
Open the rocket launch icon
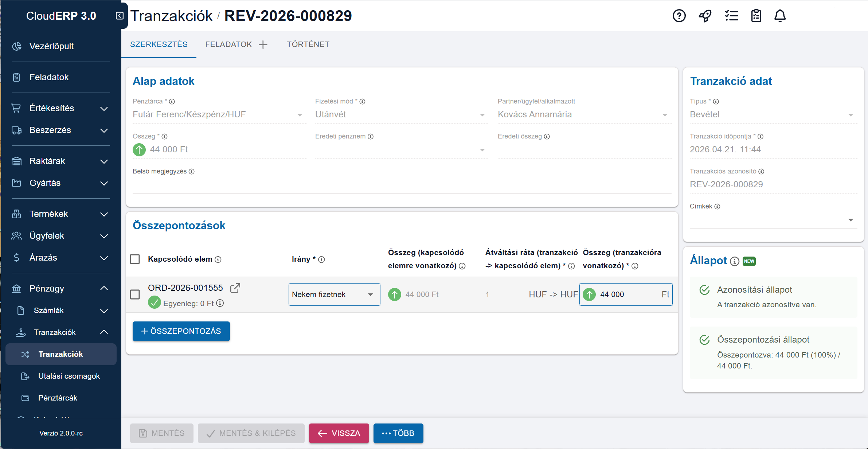pyautogui.click(x=705, y=16)
